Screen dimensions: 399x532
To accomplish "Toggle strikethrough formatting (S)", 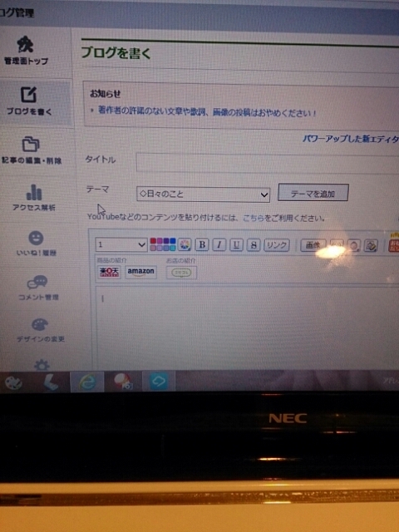I will click(x=254, y=244).
